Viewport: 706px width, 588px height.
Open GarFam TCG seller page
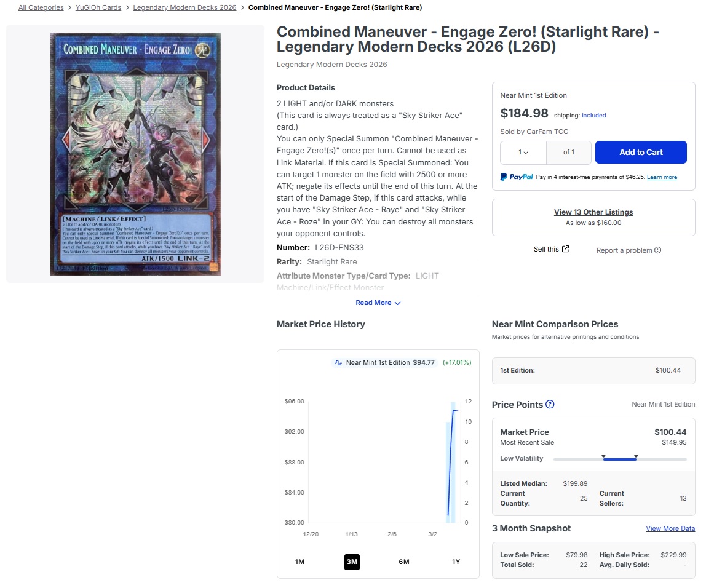(x=547, y=132)
